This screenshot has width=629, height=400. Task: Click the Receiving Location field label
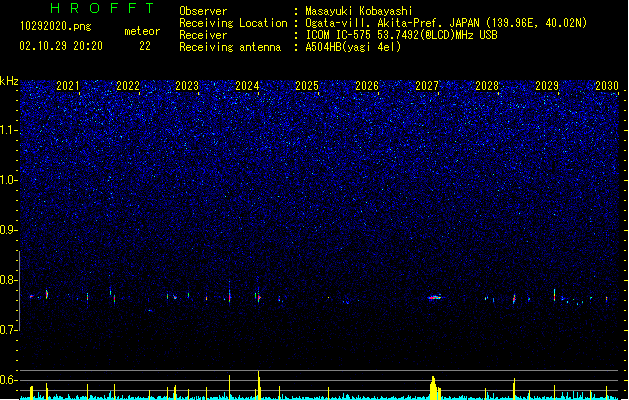tap(233, 23)
